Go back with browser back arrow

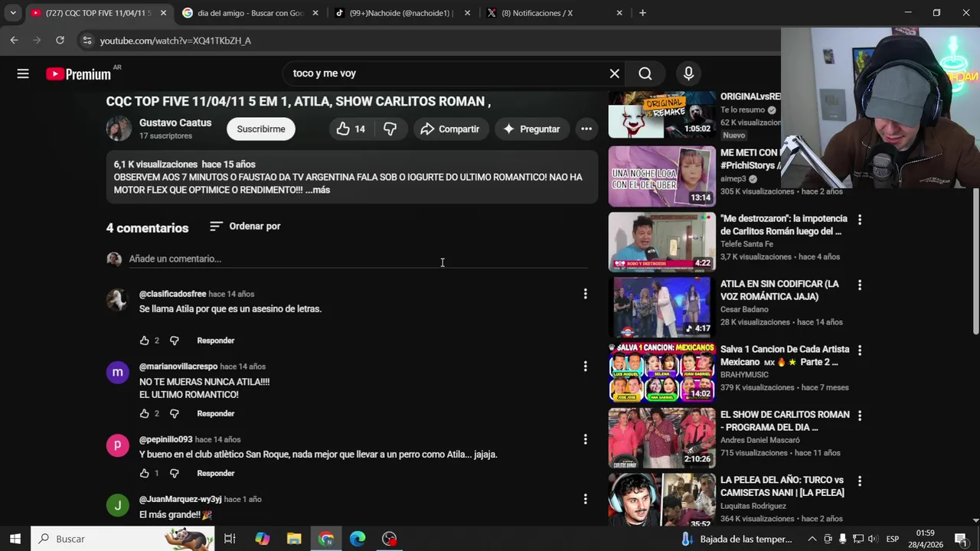tap(14, 41)
